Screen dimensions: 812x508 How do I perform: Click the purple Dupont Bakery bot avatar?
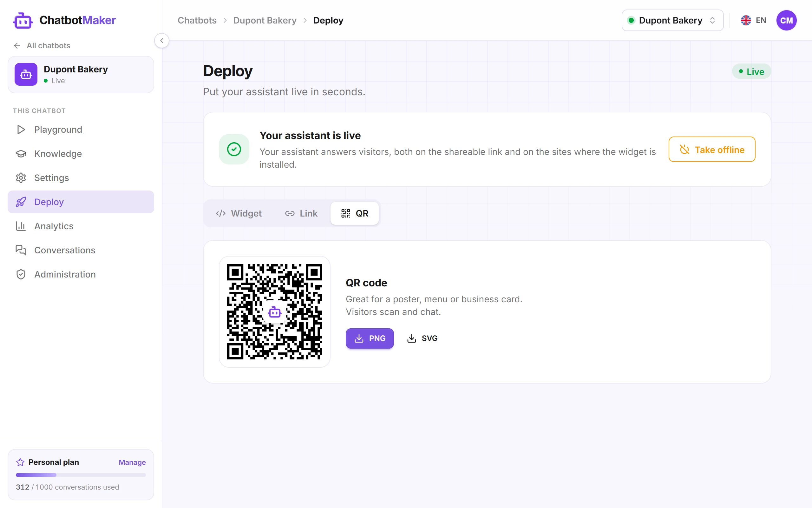click(x=26, y=74)
